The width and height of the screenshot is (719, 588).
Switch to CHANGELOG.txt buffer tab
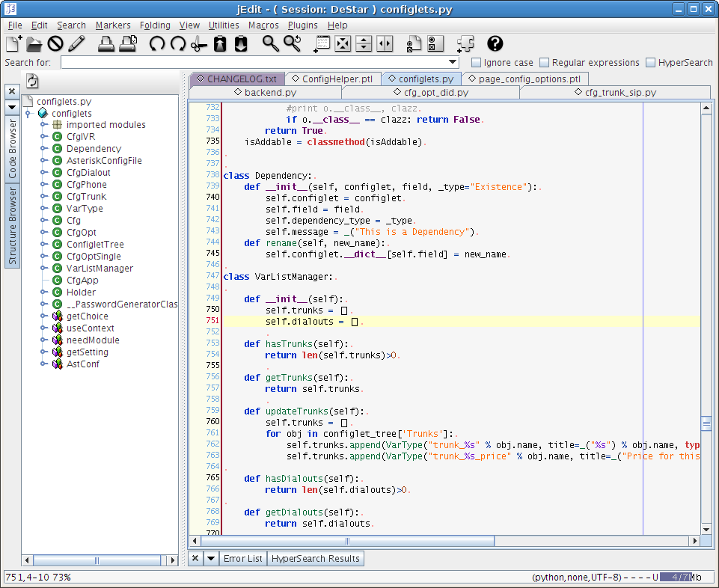pos(237,79)
